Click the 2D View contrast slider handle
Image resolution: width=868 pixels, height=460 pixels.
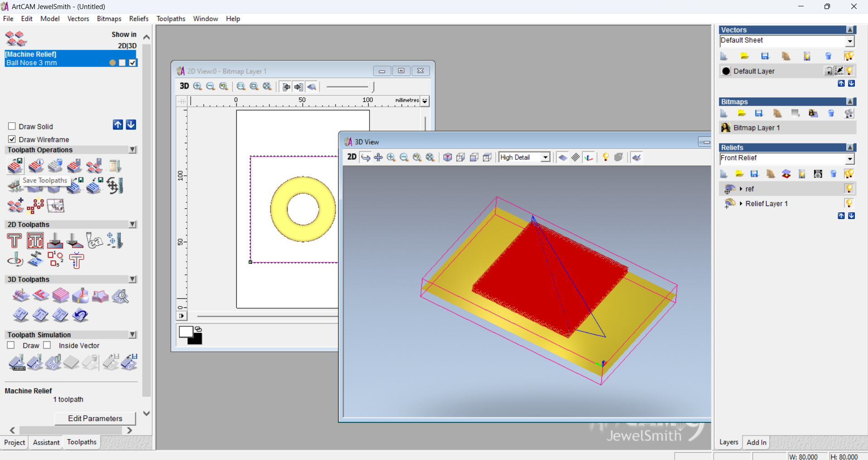click(373, 86)
